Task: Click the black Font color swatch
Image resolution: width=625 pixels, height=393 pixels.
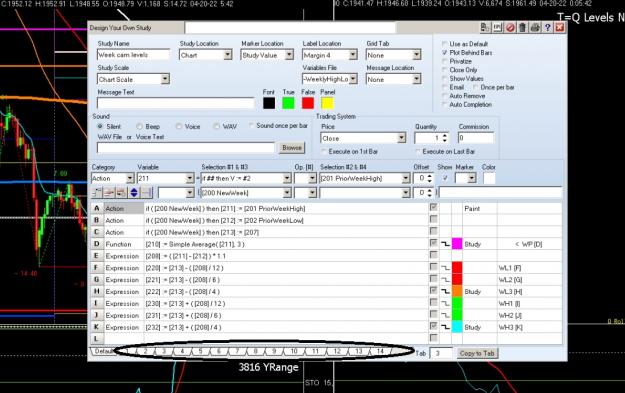Action: pyautogui.click(x=269, y=103)
